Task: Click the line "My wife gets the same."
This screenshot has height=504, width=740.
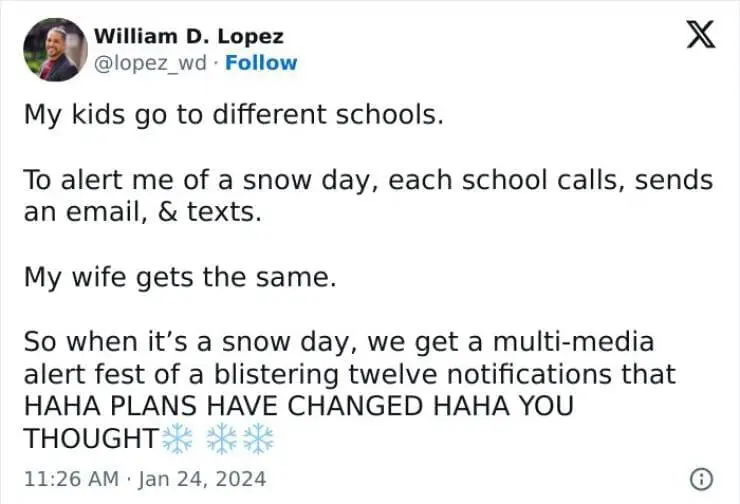Action: pos(180,277)
